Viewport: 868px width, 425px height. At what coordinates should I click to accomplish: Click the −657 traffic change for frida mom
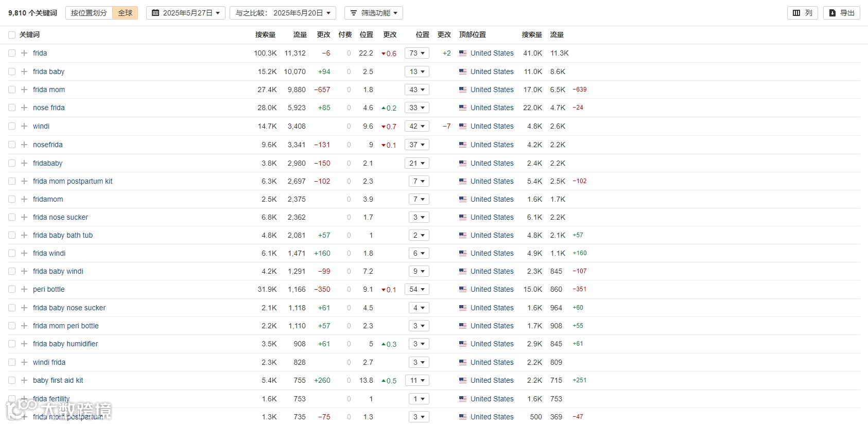(322, 90)
